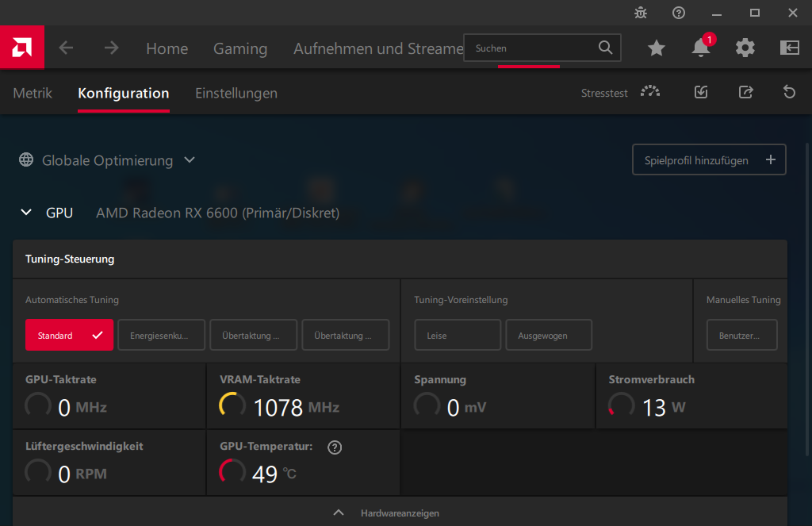The image size is (812, 526).
Task: Click the Hardwareanzeigen label
Action: click(400, 513)
